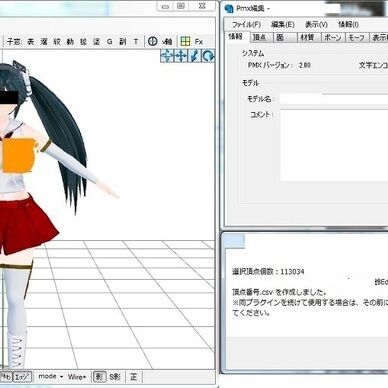Switch to the 面 tab
This screenshot has height=388, width=388.
(x=285, y=38)
